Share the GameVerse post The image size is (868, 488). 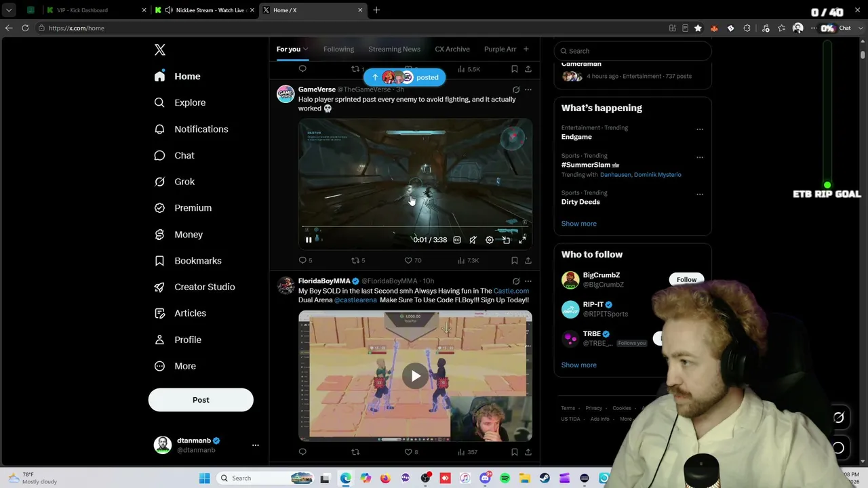tap(528, 260)
